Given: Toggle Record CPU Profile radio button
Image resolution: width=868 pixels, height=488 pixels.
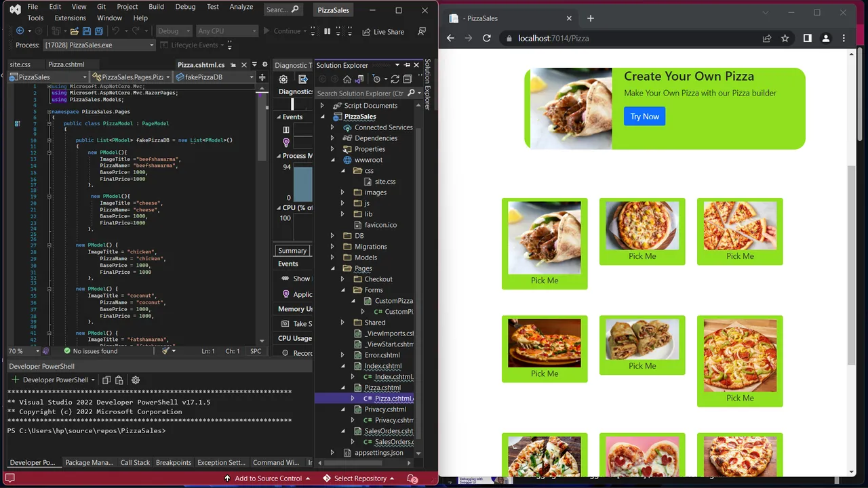Looking at the screenshot, I should (x=286, y=353).
